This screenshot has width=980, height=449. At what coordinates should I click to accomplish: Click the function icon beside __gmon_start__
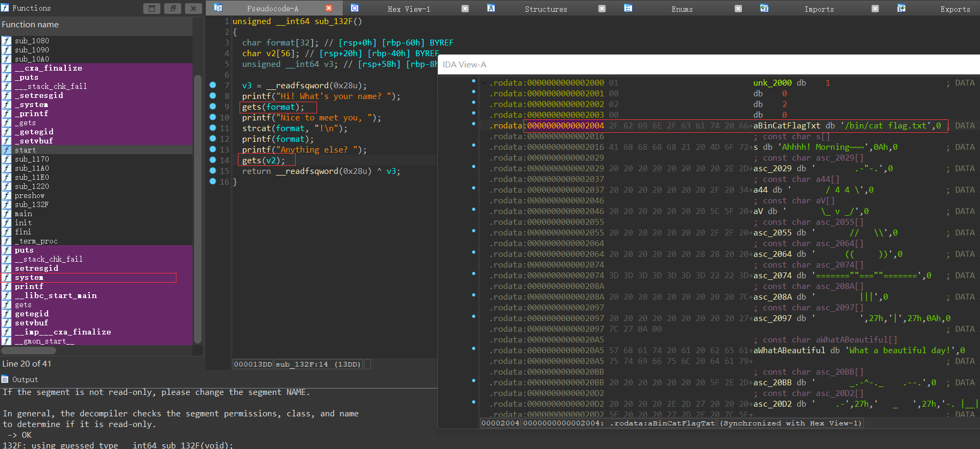point(6,341)
